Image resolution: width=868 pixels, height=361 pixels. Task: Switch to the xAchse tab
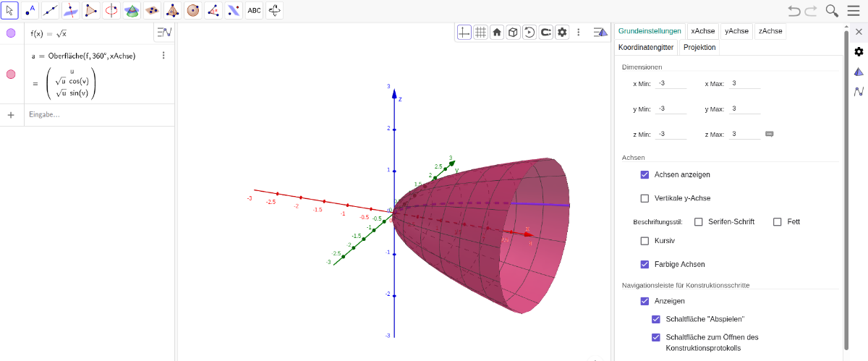(702, 31)
